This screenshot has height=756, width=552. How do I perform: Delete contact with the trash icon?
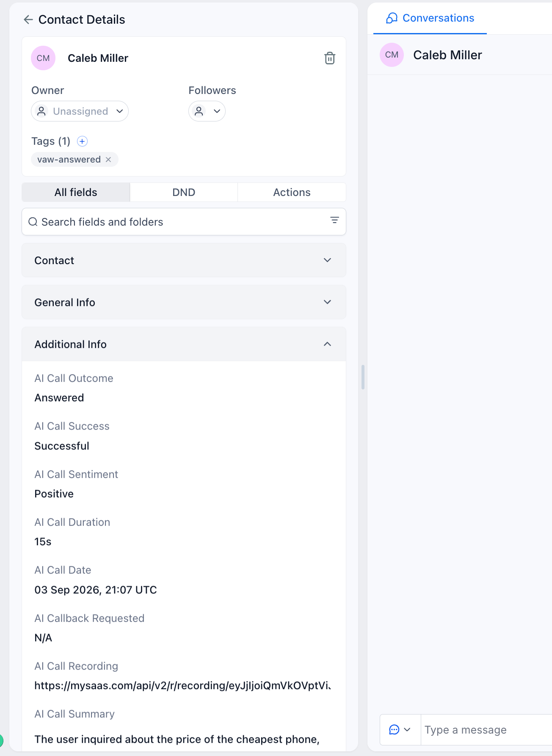[x=330, y=58]
